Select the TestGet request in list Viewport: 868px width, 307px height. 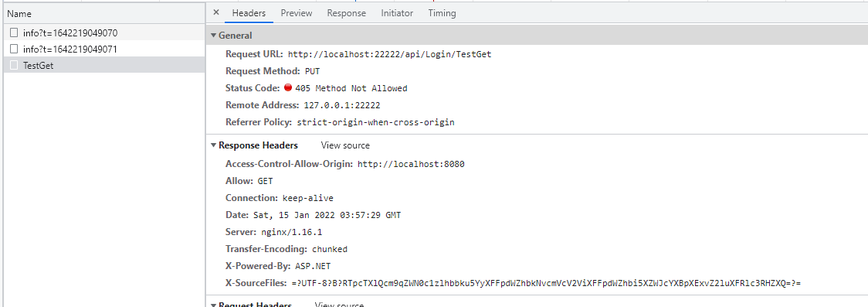click(104, 66)
